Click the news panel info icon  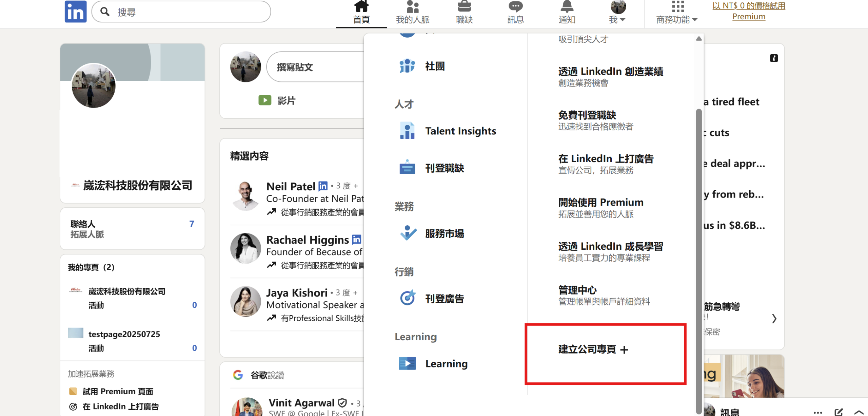point(774,58)
